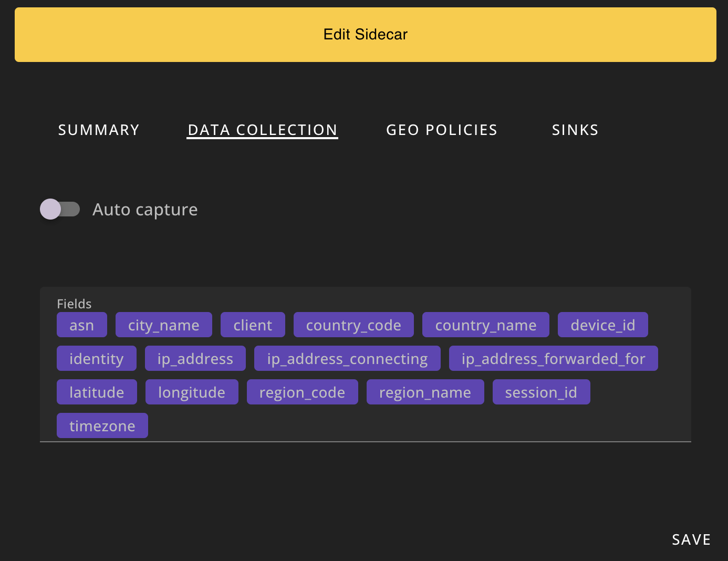728x561 pixels.
Task: Click the identity field tag
Action: 96,358
